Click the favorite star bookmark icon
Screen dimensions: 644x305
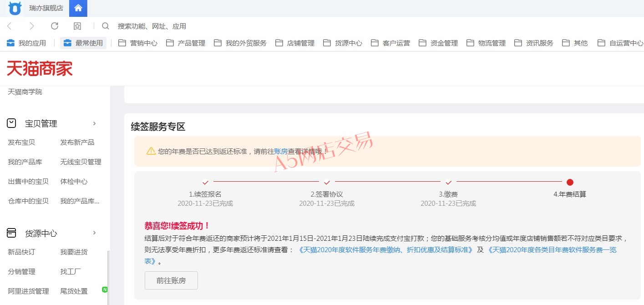[x=77, y=26]
